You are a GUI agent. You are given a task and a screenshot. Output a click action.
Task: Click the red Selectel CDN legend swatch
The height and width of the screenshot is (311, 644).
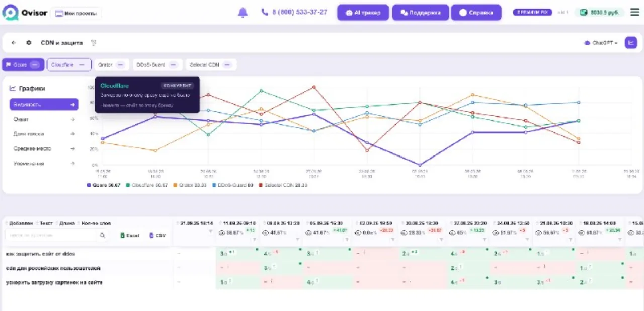[x=261, y=185]
